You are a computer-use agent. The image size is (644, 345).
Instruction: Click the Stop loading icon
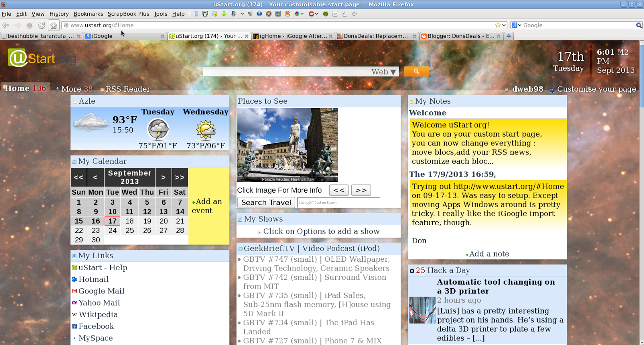29,25
